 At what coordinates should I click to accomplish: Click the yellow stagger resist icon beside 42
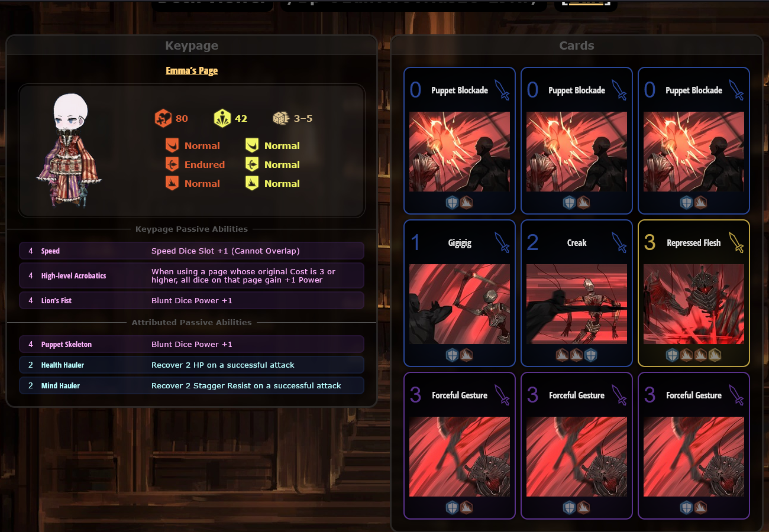click(x=222, y=118)
